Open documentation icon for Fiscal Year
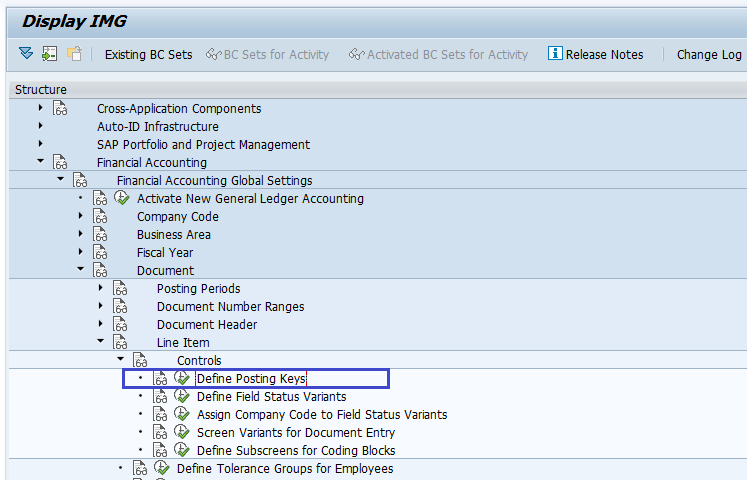The width and height of the screenshot is (747, 480). 100,252
